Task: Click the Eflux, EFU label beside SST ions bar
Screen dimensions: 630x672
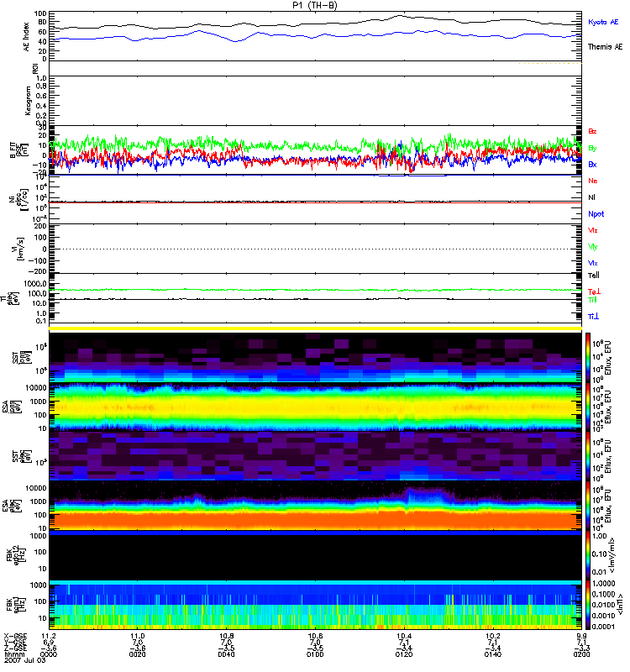Action: click(609, 358)
